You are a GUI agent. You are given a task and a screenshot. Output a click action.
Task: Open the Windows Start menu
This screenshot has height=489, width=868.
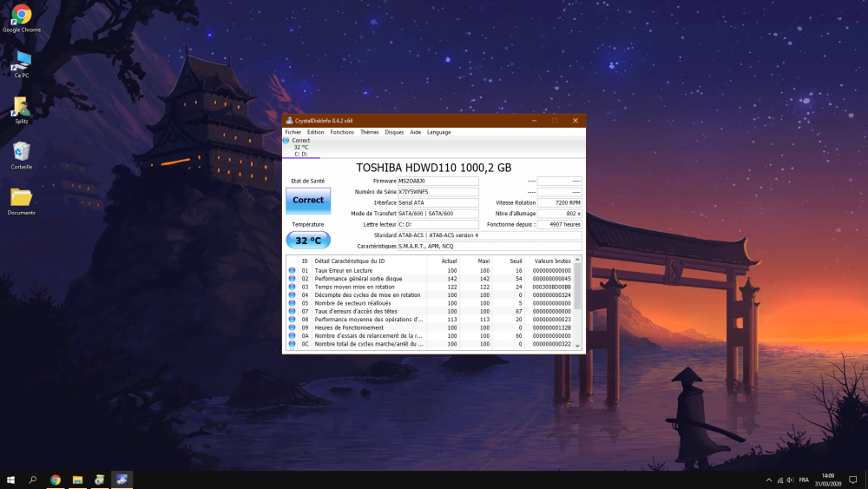pyautogui.click(x=11, y=479)
